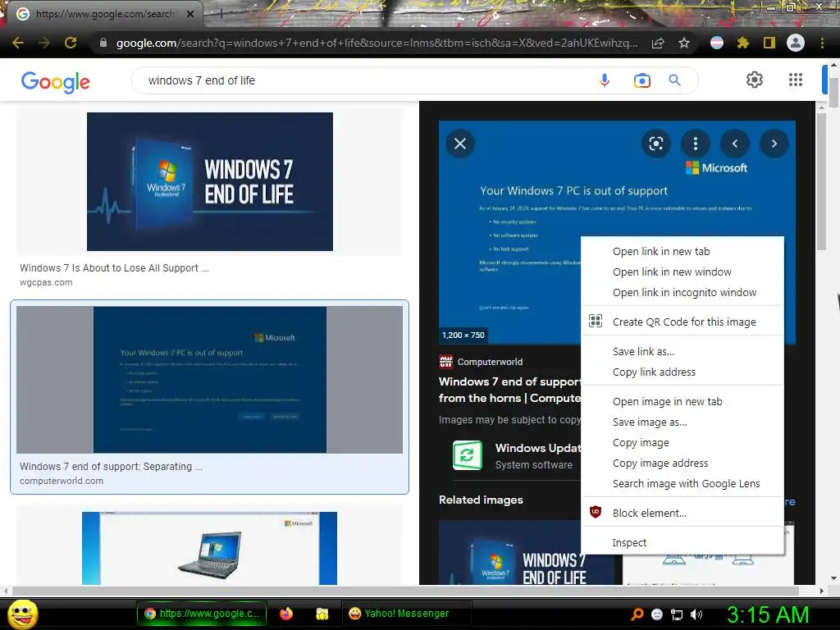Switch to Yahoo! Messenger taskbar button
Image resolution: width=840 pixels, height=630 pixels.
407,614
